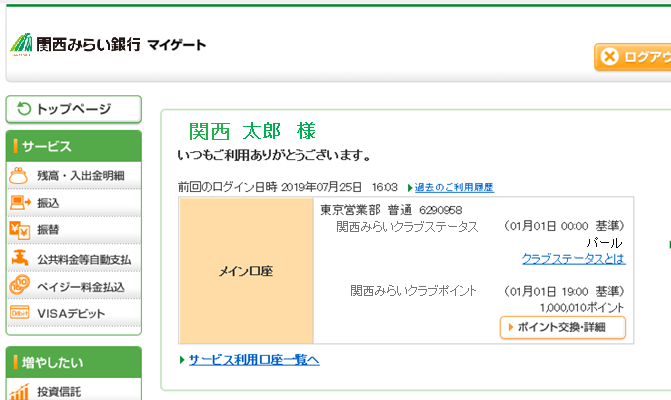Click the 関西みらい銀行 logo icon
671x400 pixels.
pos(21,44)
